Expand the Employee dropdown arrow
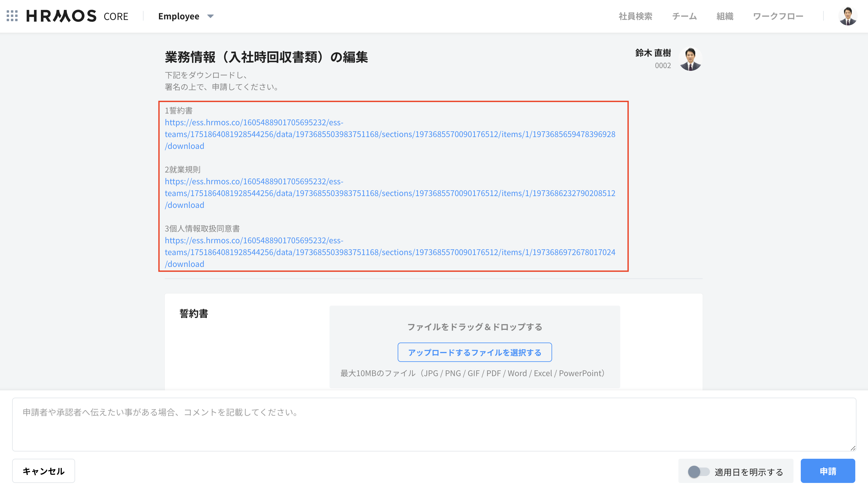 (x=210, y=16)
